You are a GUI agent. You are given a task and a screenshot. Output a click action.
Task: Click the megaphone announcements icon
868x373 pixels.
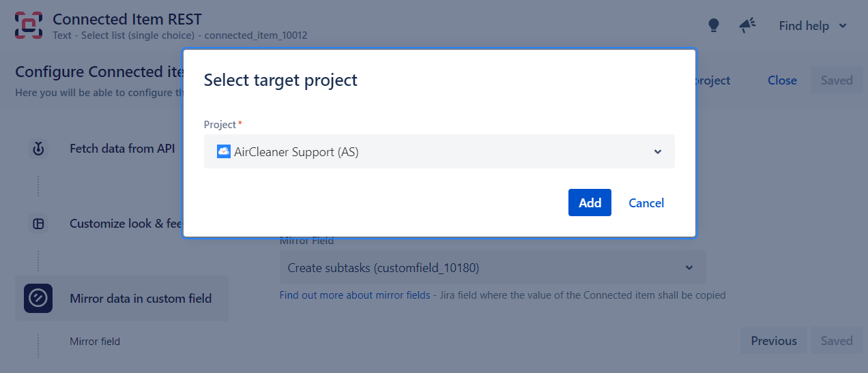point(747,26)
